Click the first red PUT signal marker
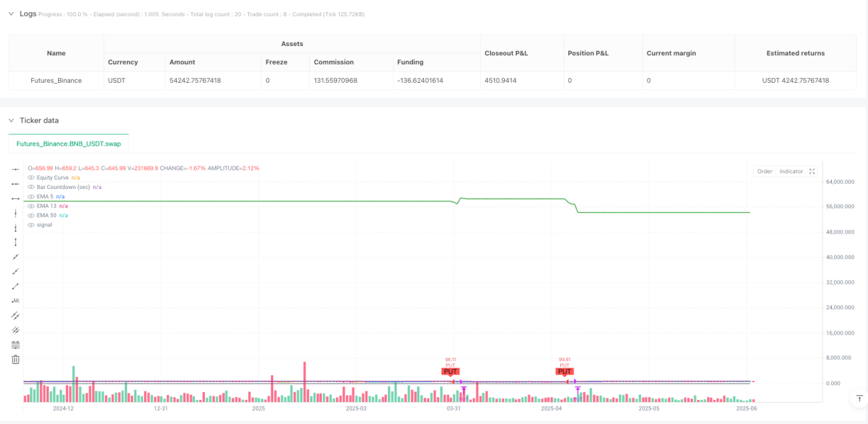The image size is (868, 424). coord(451,371)
